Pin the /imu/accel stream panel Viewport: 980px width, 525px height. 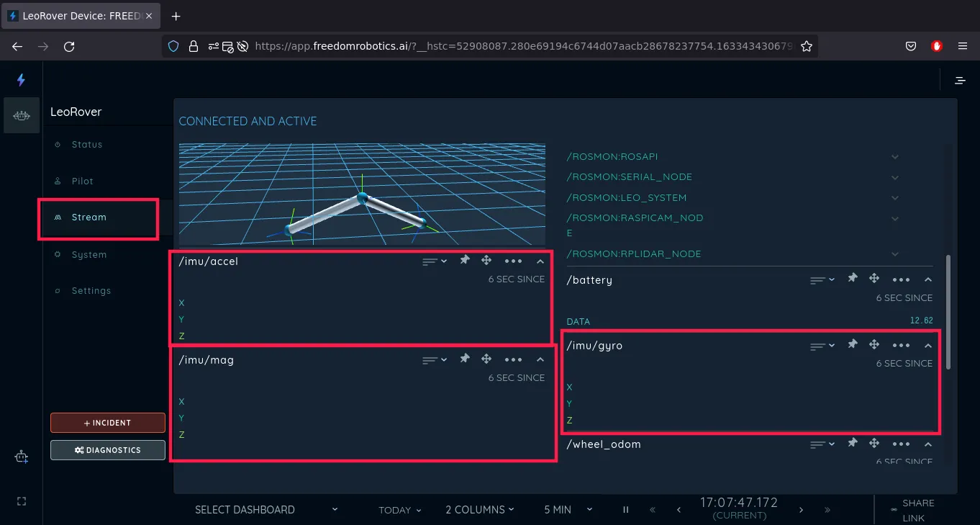(465, 260)
